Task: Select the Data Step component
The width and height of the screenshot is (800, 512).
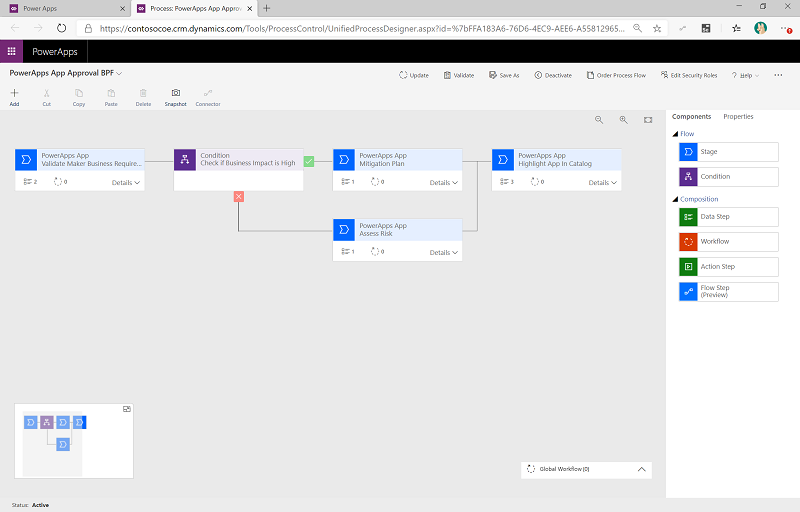Action: 729,217
